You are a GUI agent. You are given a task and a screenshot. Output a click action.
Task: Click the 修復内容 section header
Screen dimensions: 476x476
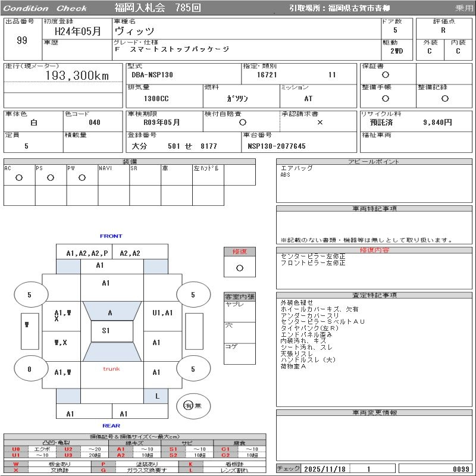(x=374, y=250)
